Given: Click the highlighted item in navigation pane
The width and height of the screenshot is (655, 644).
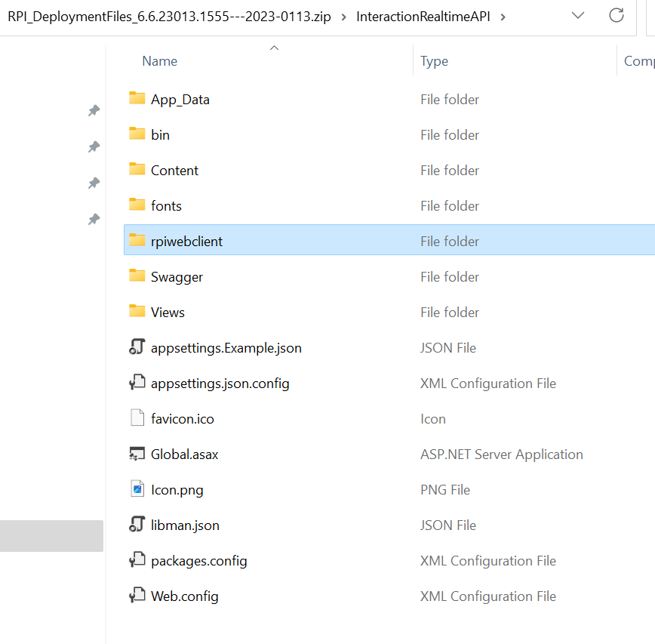Looking at the screenshot, I should [x=51, y=535].
